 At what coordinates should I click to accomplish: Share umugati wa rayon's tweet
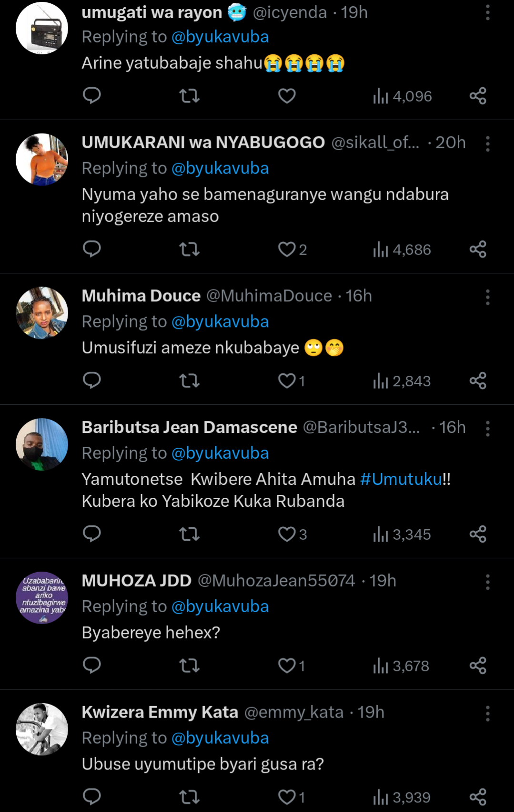(x=478, y=96)
